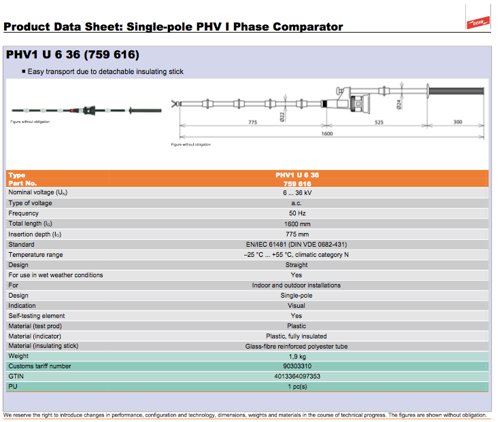Click the Temperature range row label
Image resolution: width=504 pixels, height=422 pixels.
point(35,254)
